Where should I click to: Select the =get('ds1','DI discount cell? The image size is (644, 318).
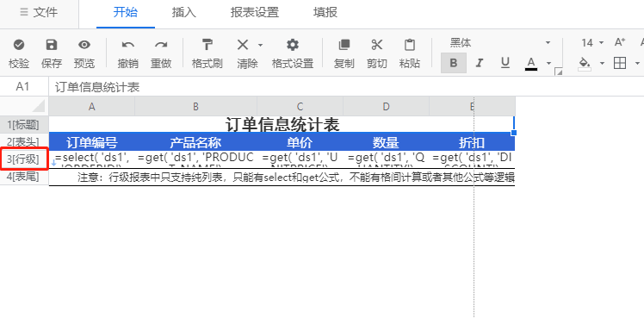click(472, 159)
